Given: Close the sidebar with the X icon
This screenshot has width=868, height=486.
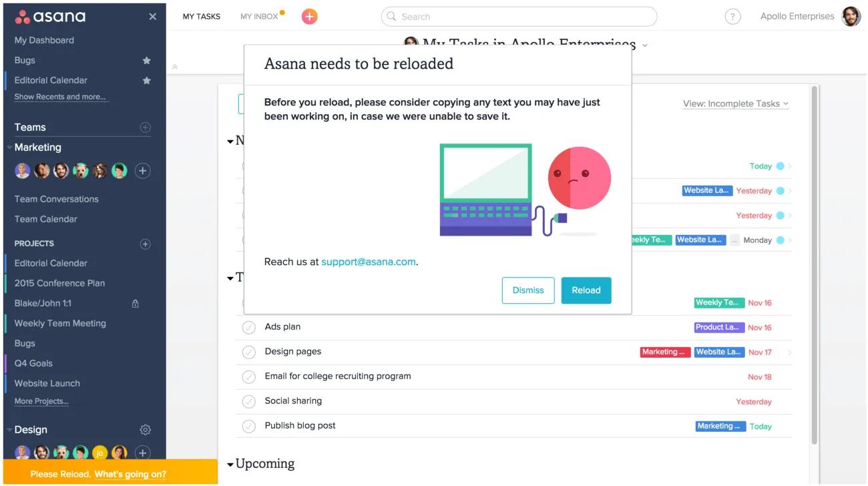Looking at the screenshot, I should (x=153, y=17).
